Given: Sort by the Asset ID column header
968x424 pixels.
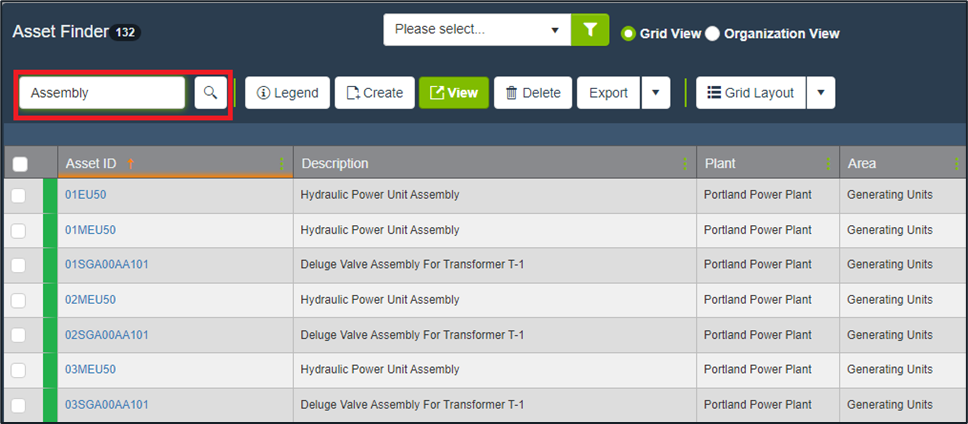Looking at the screenshot, I should tap(91, 164).
